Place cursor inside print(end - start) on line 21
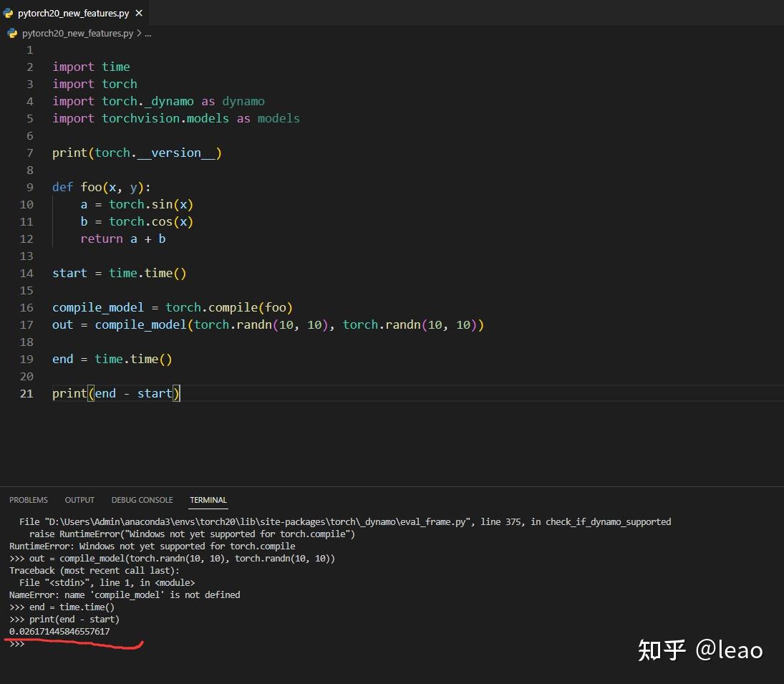The image size is (784, 684). tap(132, 393)
